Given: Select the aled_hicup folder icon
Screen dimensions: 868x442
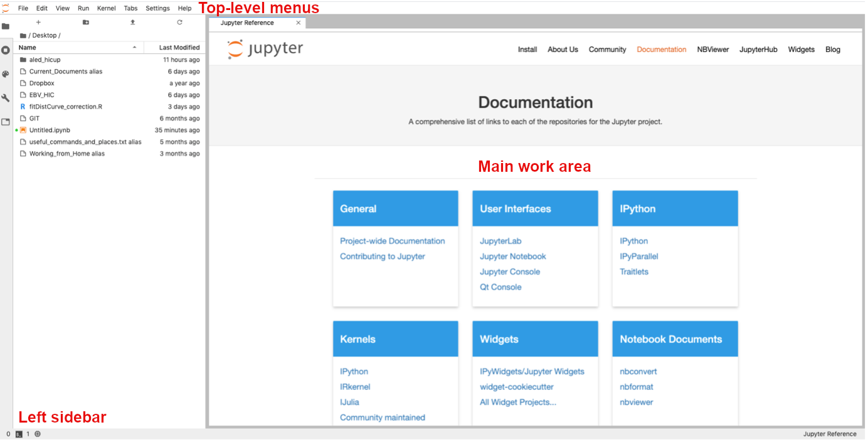Looking at the screenshot, I should coord(23,60).
